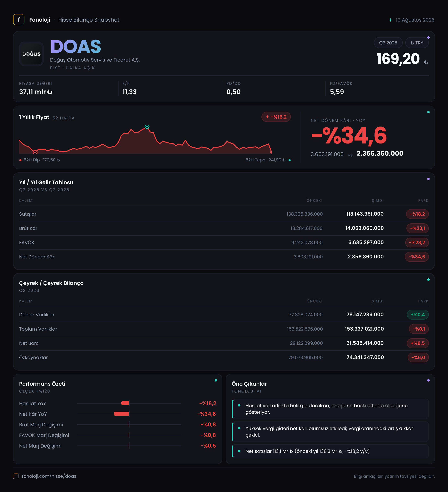Click the 19 Ağustos 2026 date text
The height and width of the screenshot is (492, 448).
pyautogui.click(x=415, y=20)
